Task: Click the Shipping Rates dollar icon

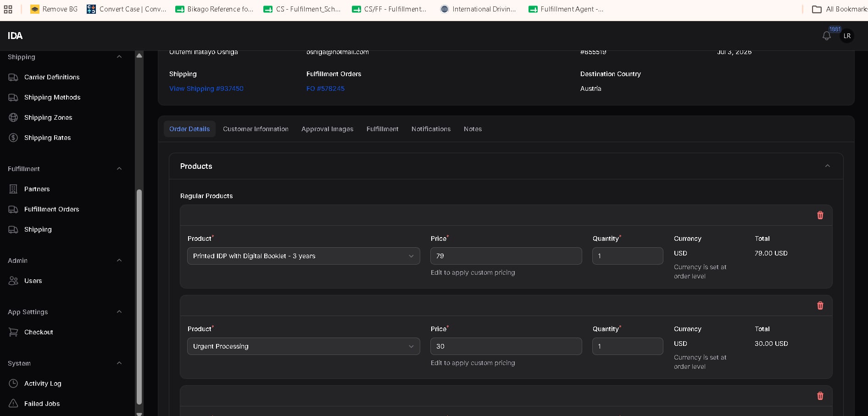Action: click(13, 138)
